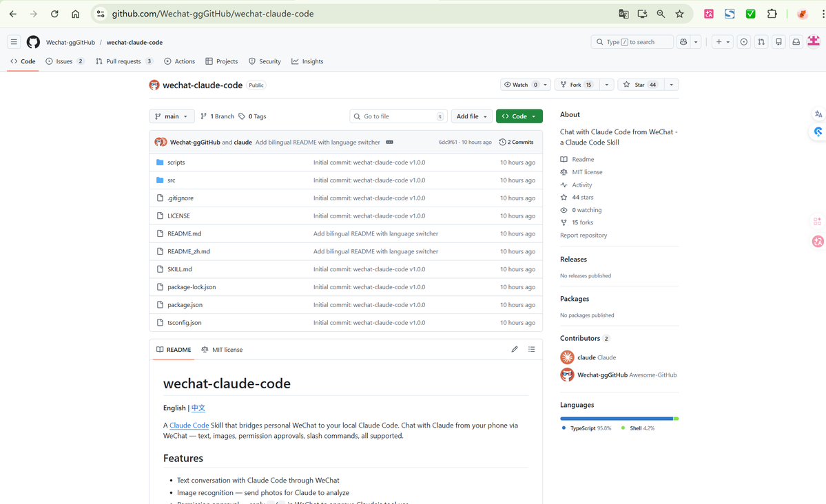Screen dimensions: 826x504
Task: Follow the Claude Code link in README
Action: coord(189,426)
